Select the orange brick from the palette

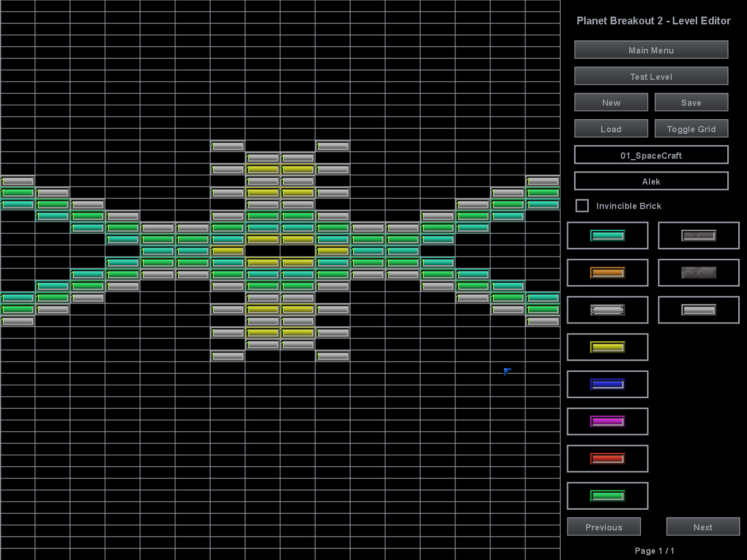[x=607, y=273]
